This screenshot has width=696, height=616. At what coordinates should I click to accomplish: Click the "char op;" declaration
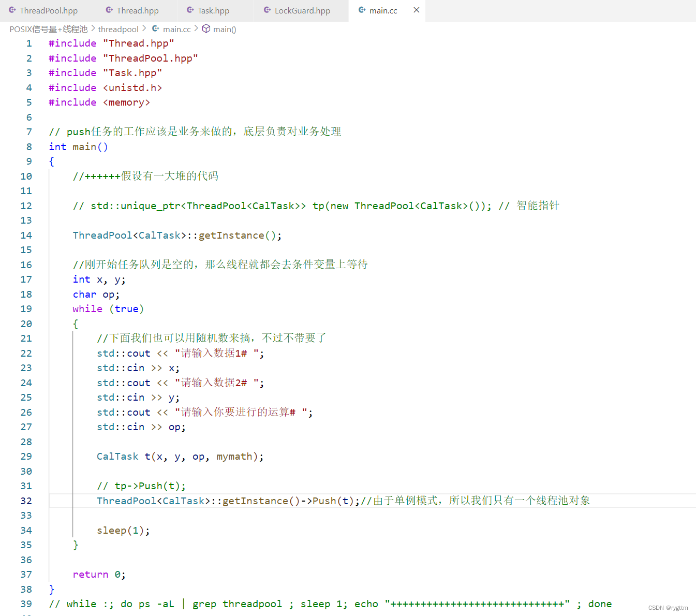point(96,295)
